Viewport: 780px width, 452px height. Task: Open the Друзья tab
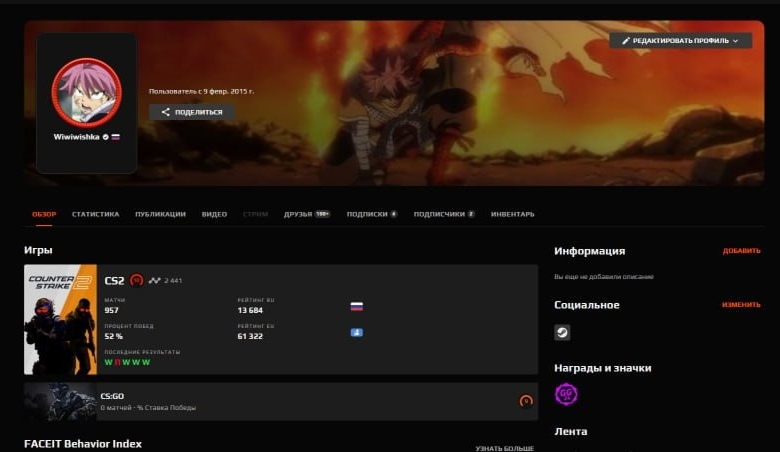coord(298,214)
